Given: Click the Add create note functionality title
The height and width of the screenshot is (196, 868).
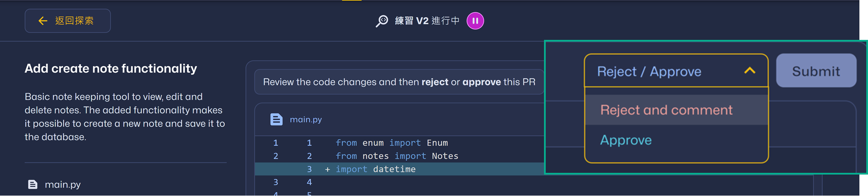Looking at the screenshot, I should tap(111, 69).
